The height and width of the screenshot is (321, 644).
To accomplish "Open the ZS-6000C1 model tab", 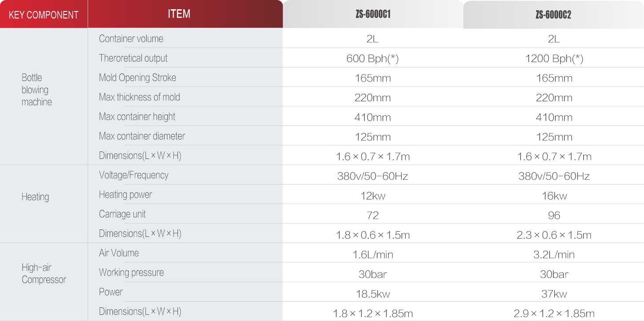I will [x=373, y=14].
